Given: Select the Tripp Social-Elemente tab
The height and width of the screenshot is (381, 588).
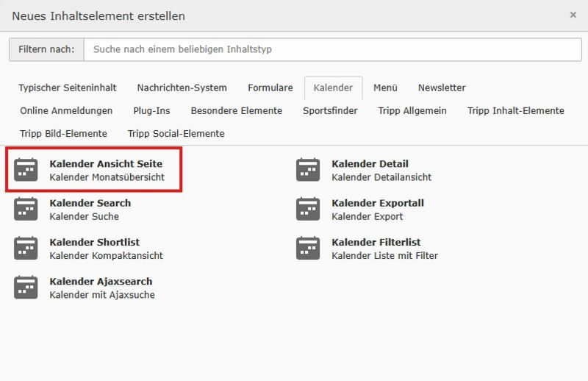Looking at the screenshot, I should coord(176,133).
